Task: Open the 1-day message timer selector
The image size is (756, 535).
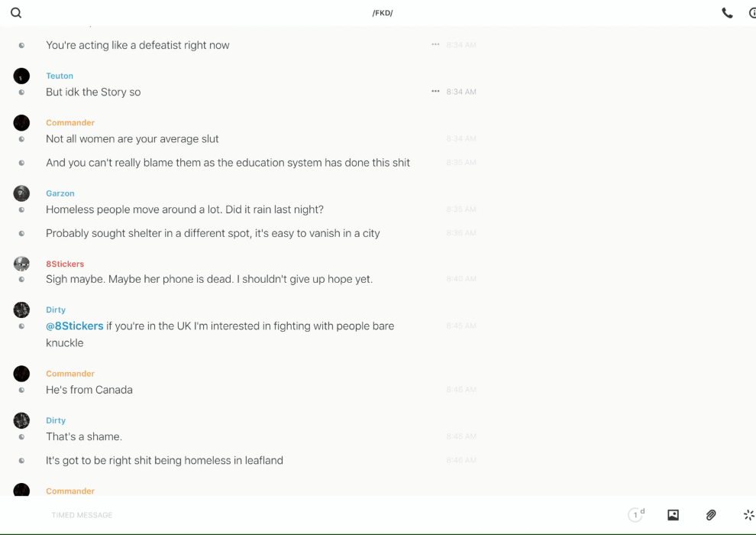Action: (636, 515)
